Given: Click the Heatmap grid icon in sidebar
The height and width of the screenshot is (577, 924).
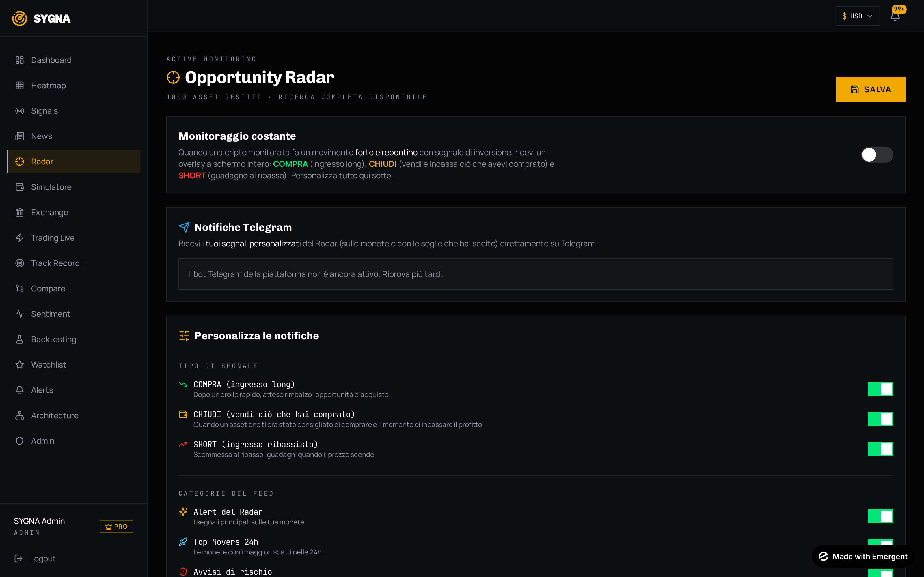Looking at the screenshot, I should point(19,85).
